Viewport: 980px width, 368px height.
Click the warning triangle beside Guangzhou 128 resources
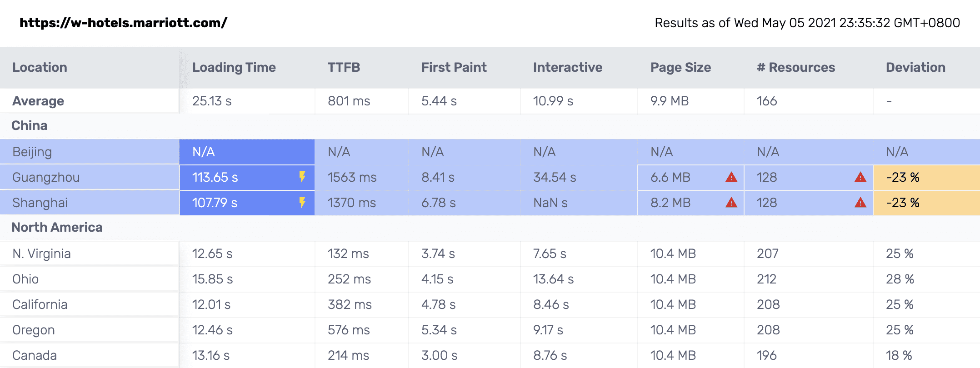click(x=860, y=177)
